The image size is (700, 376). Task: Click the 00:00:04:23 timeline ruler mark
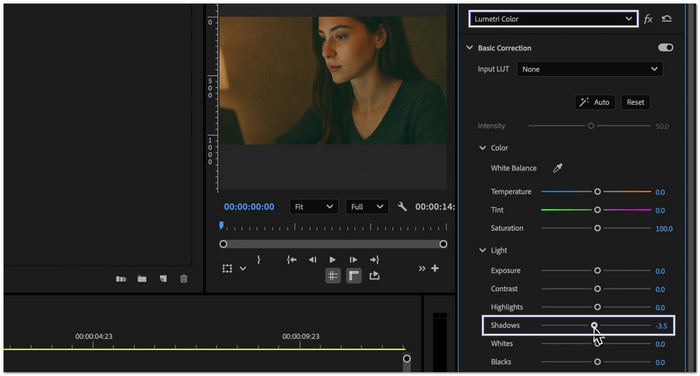point(94,336)
